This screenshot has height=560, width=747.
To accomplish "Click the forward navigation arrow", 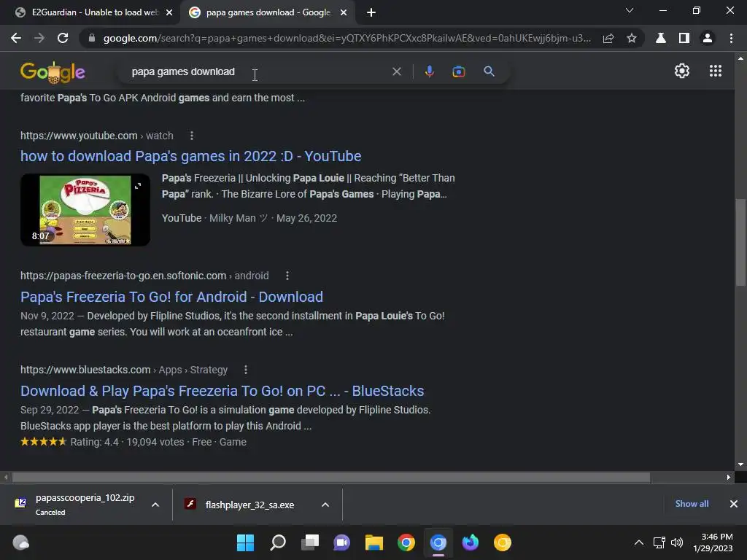I will point(39,38).
